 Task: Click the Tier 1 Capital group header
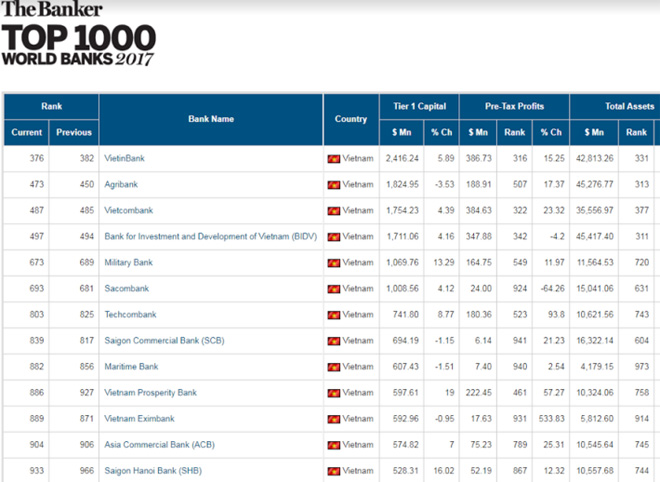pos(419,107)
